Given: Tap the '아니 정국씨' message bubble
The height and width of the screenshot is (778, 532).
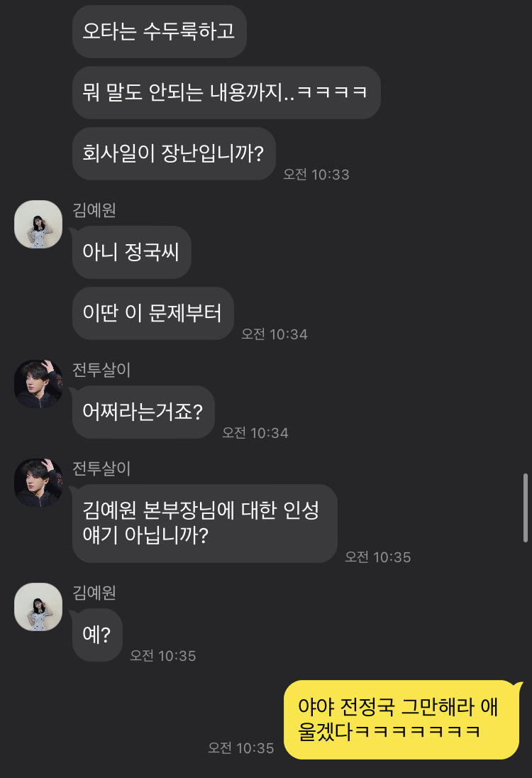Looking at the screenshot, I should pos(131,252).
